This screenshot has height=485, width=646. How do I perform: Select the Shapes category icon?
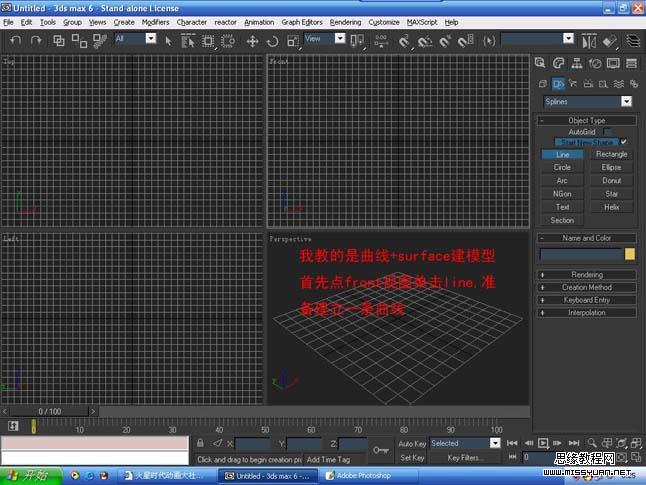558,84
